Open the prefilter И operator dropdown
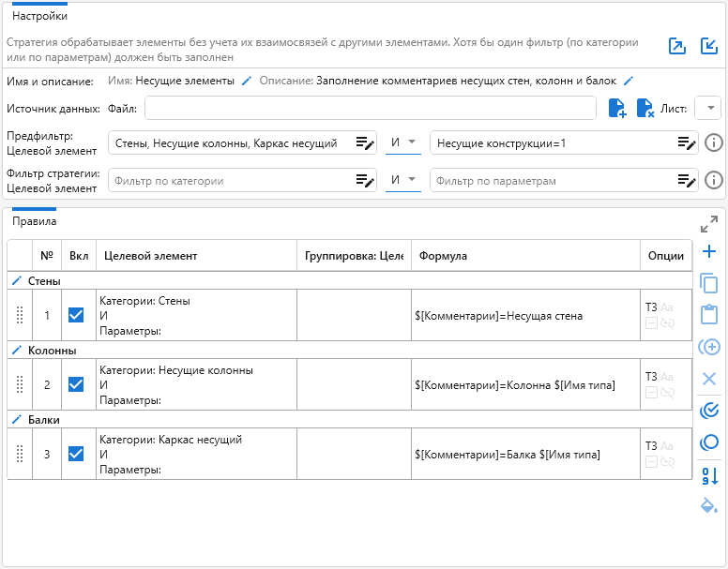 tap(403, 142)
